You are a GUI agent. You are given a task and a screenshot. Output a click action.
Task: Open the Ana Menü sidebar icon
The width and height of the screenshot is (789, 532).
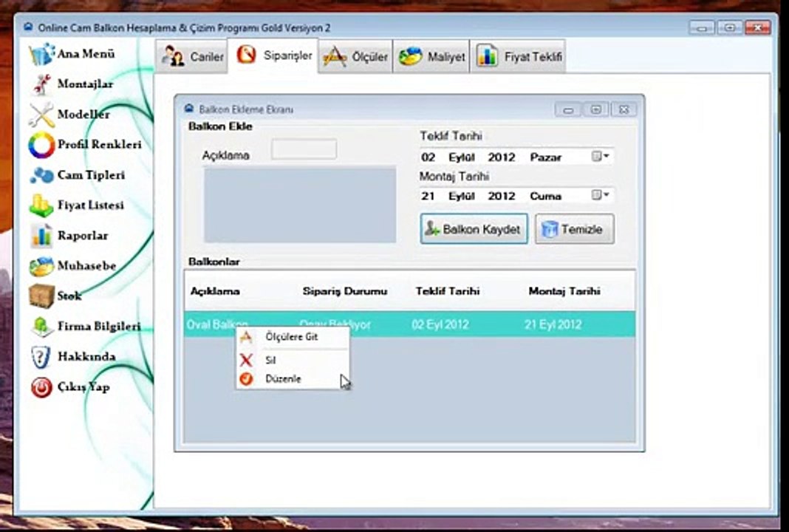click(41, 54)
